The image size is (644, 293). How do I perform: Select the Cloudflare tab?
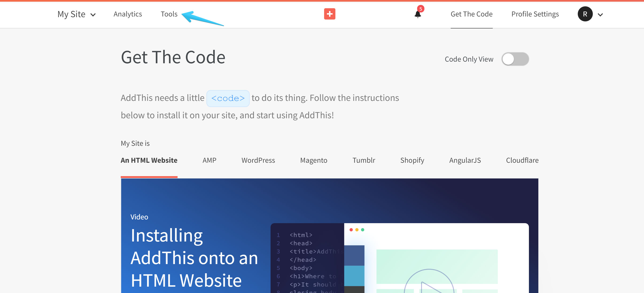(522, 160)
